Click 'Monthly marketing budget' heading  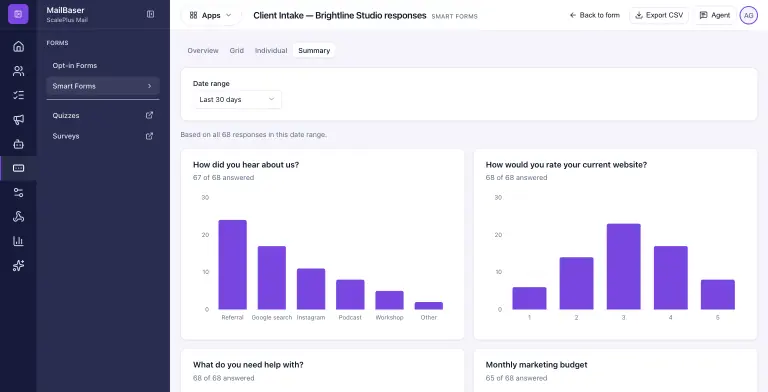536,365
